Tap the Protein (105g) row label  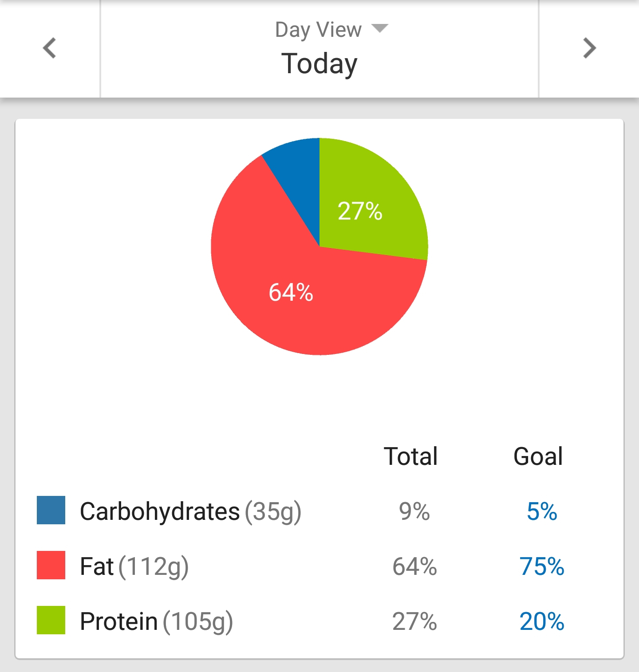[156, 621]
